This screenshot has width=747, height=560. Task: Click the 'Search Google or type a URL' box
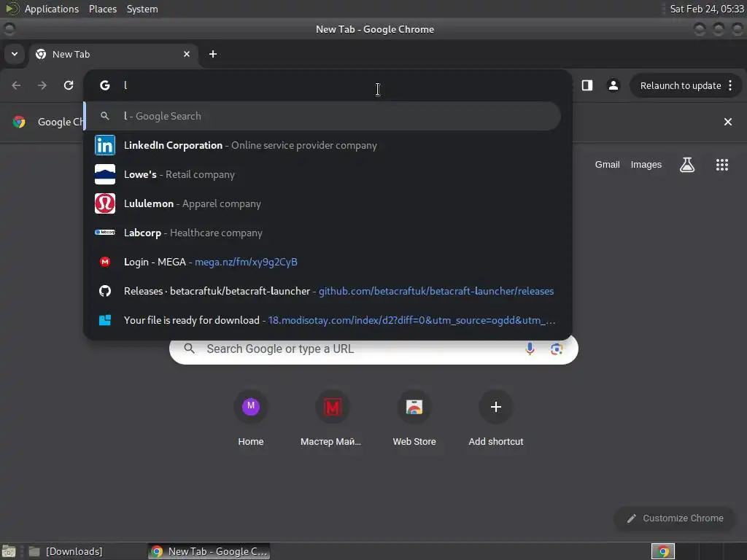[x=373, y=349]
